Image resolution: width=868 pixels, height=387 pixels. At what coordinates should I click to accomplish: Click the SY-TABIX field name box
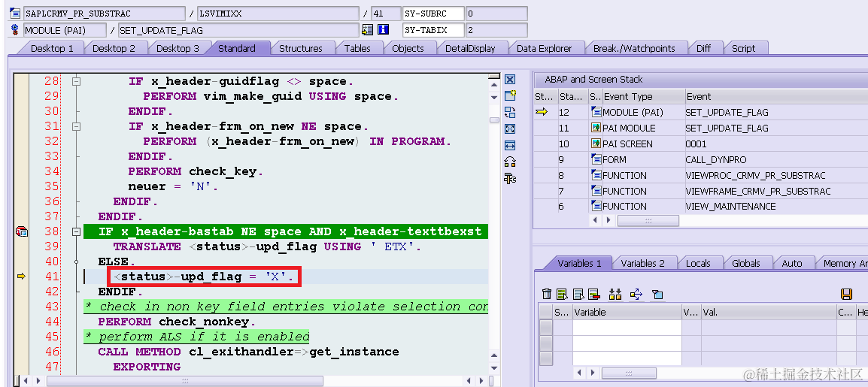pos(433,30)
